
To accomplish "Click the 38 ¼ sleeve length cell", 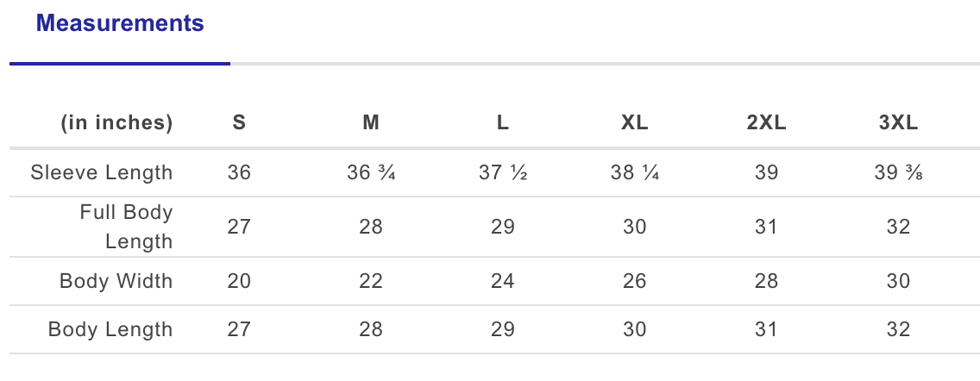I will tap(635, 172).
